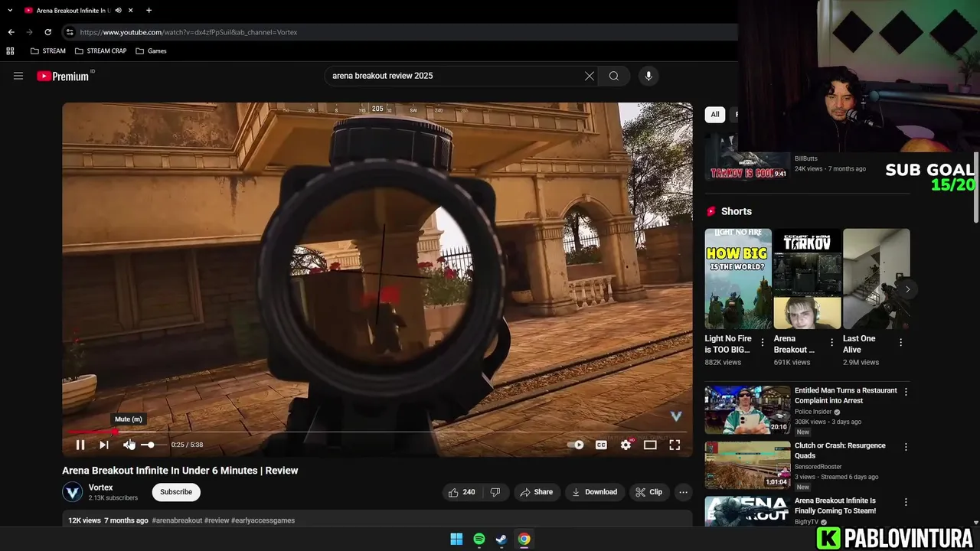Open the Windows Start menu
The image size is (980, 551).
[x=456, y=540]
